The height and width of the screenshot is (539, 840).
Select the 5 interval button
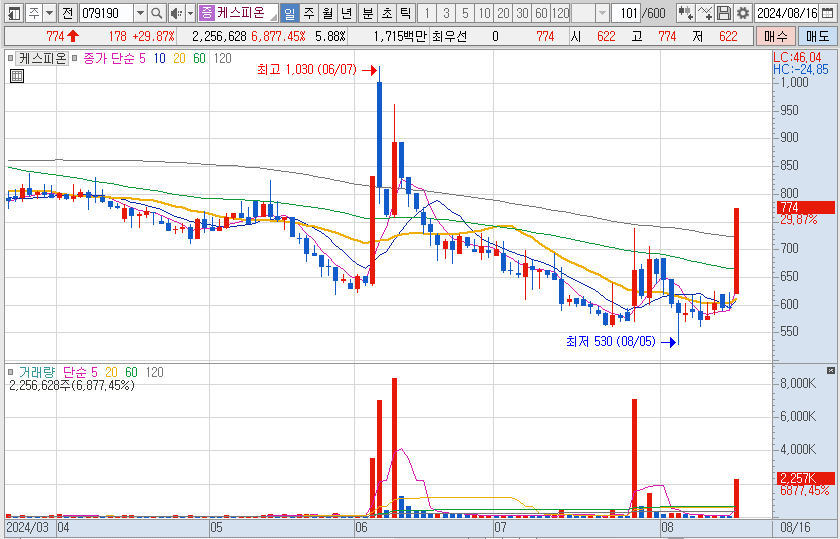[x=465, y=13]
